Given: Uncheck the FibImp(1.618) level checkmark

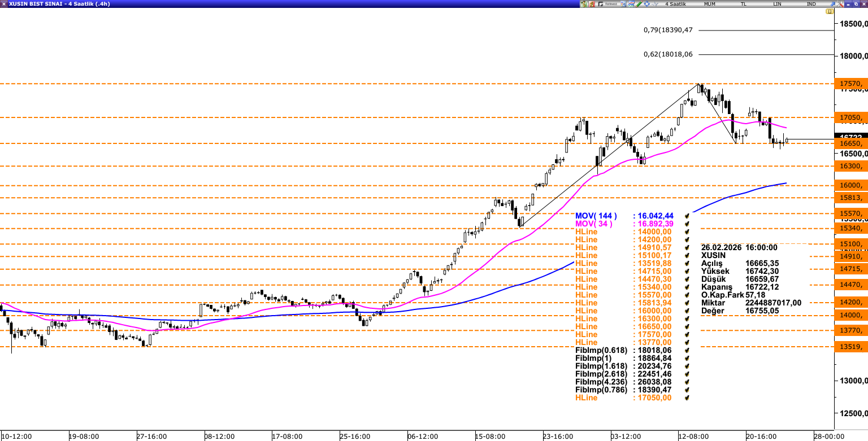Looking at the screenshot, I should pyautogui.click(x=687, y=366).
